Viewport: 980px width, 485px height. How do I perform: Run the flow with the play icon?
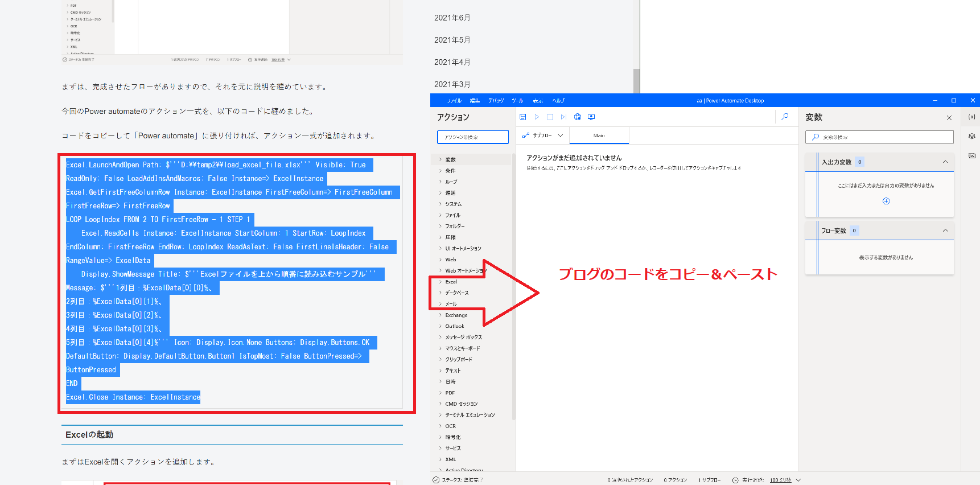pos(537,117)
